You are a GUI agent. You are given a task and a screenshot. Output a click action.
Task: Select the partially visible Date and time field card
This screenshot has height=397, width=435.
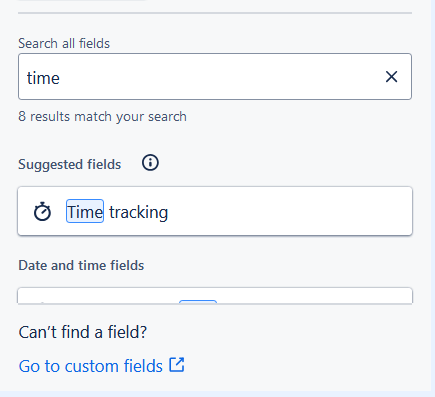click(x=215, y=295)
